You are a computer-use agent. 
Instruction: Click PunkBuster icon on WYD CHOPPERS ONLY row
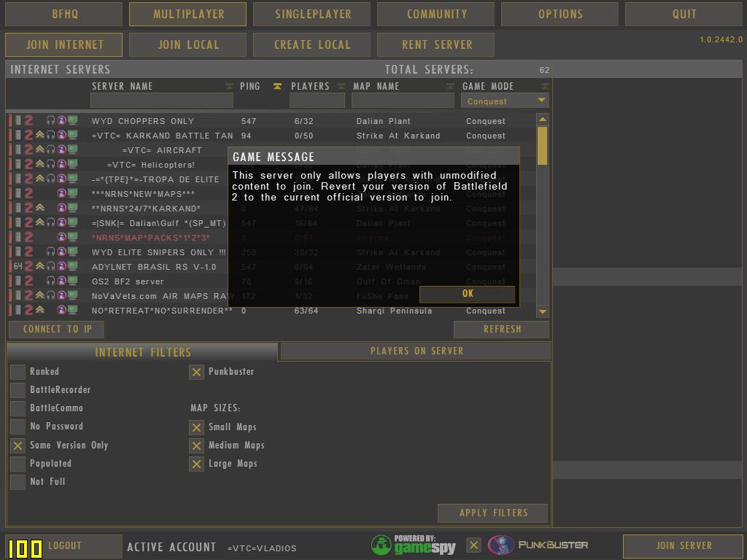[x=61, y=120]
